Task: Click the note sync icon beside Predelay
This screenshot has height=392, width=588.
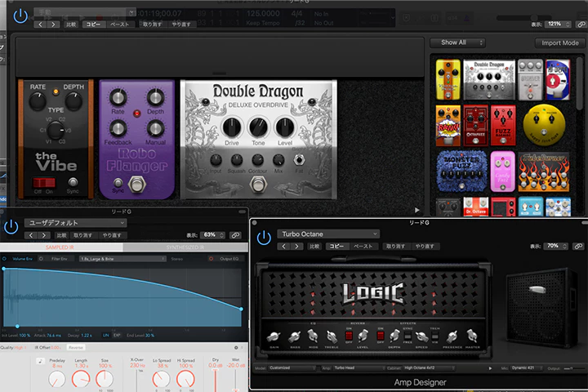Action: 40,361
